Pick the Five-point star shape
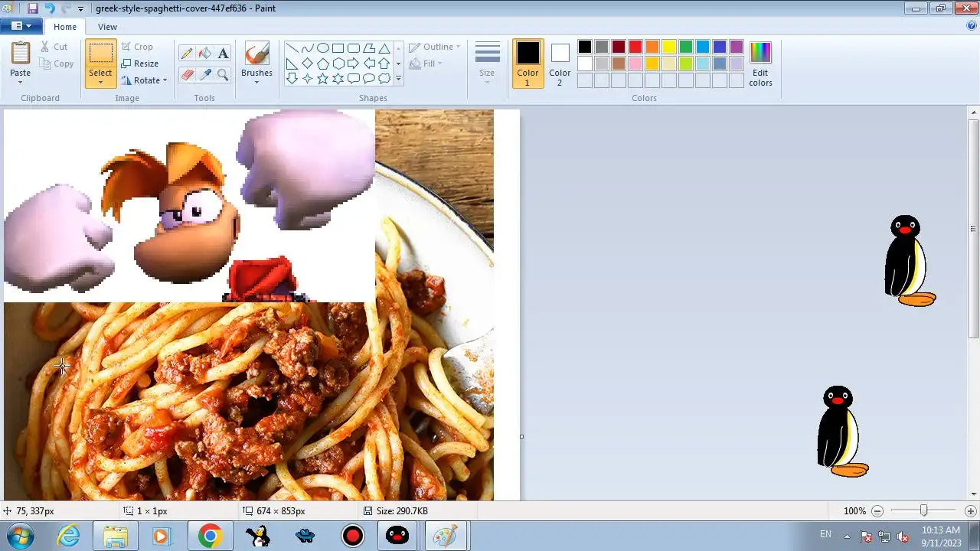The height and width of the screenshot is (551, 980). [x=322, y=78]
